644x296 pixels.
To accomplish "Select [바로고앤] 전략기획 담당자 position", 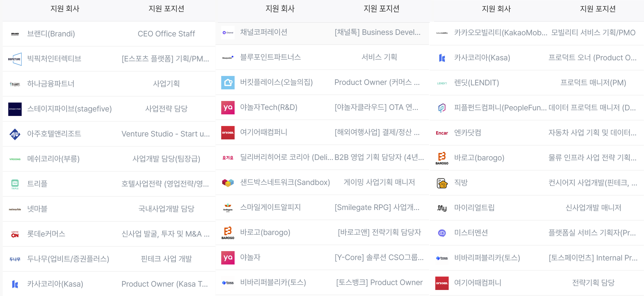I will click(x=379, y=233).
